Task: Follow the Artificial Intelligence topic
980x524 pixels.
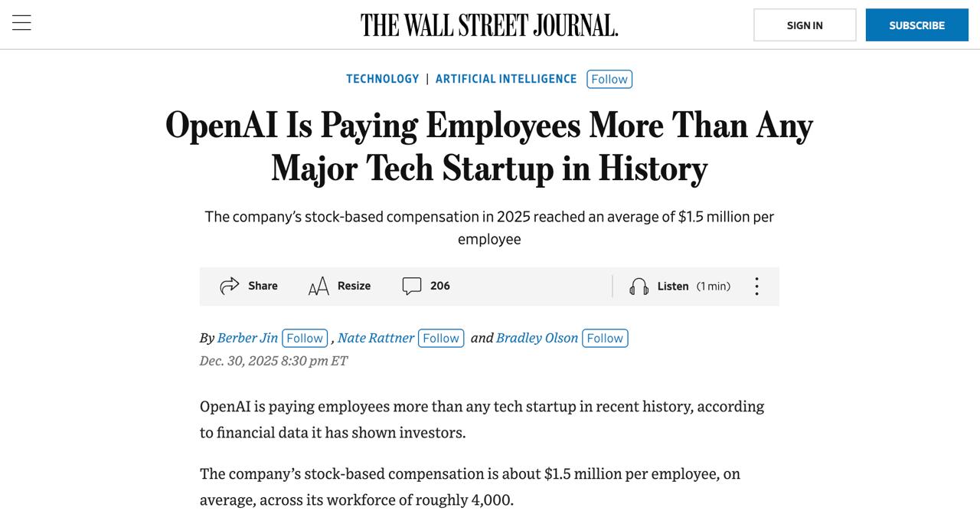Action: 609,79
